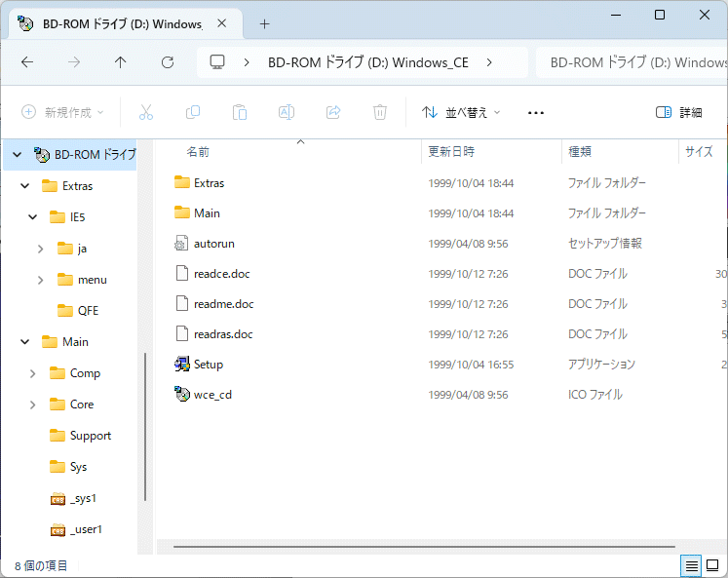Click the Delete trash can icon
The width and height of the screenshot is (728, 578).
(x=380, y=112)
